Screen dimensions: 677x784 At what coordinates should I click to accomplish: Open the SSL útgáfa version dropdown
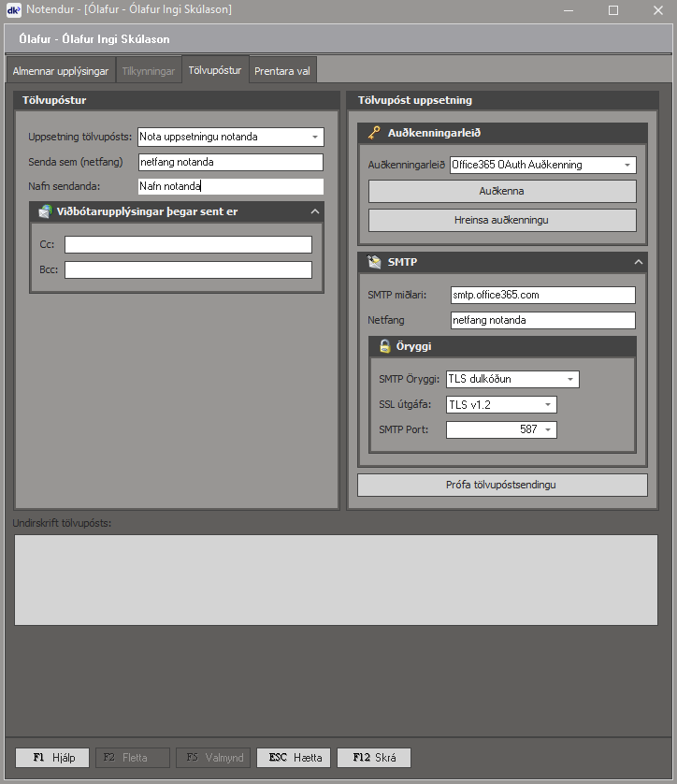pos(547,405)
